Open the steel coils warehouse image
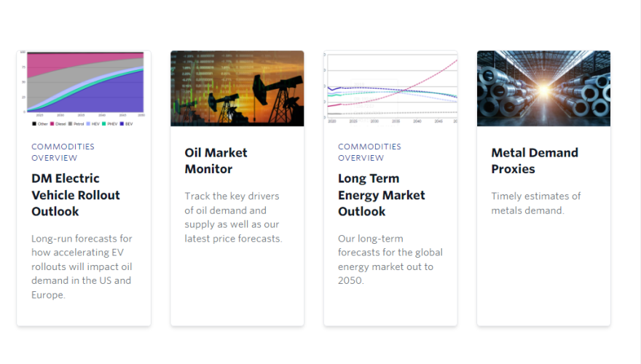The image size is (641, 364). pos(543,88)
